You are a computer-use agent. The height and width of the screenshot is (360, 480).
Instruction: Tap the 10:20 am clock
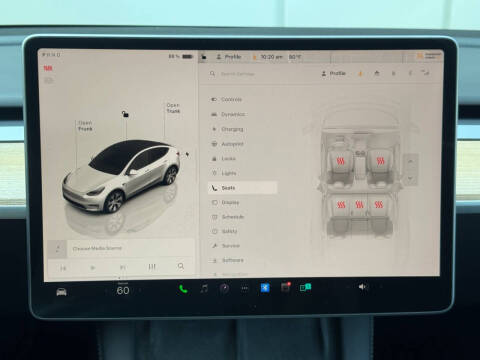click(271, 57)
